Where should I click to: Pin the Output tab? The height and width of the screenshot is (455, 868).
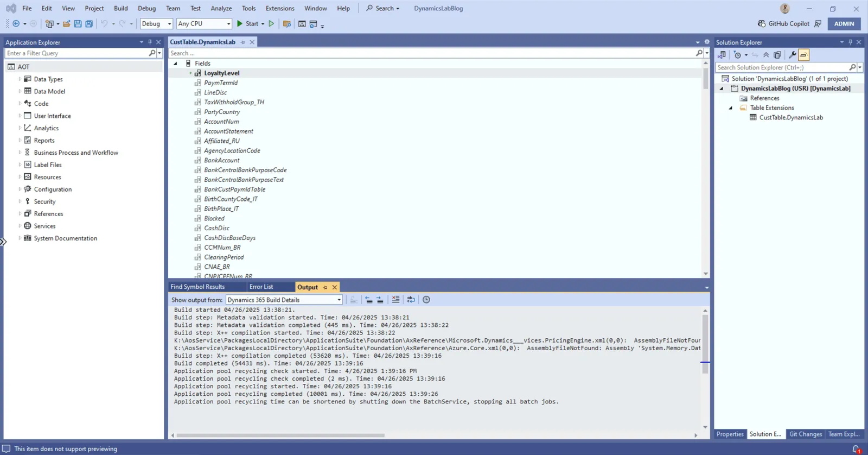click(x=325, y=287)
